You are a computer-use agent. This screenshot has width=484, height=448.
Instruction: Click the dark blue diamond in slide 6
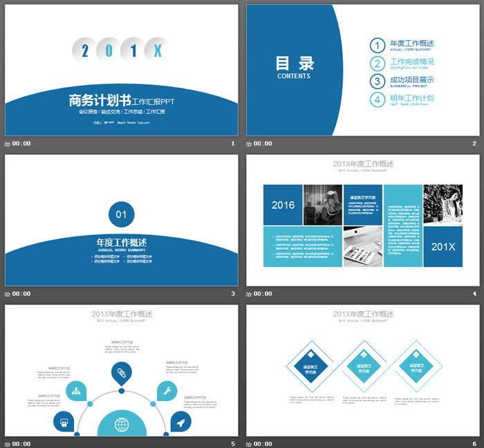(310, 366)
